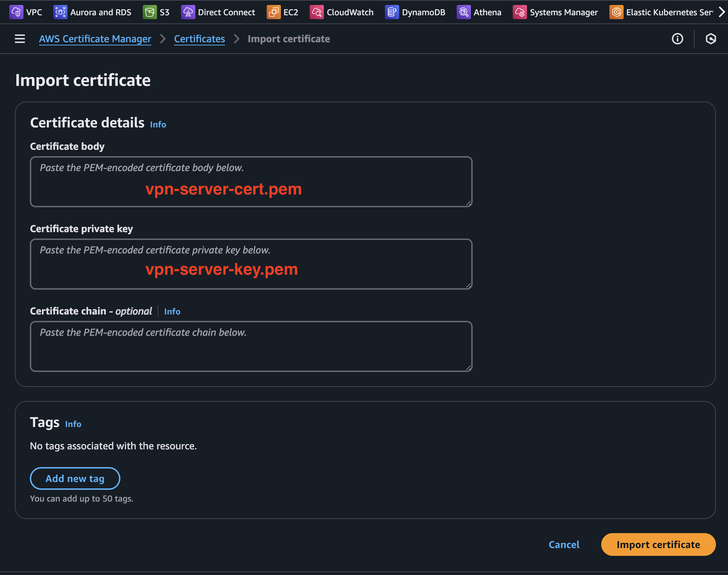This screenshot has height=575, width=728.
Task: Open the hamburger navigation menu
Action: coord(20,39)
